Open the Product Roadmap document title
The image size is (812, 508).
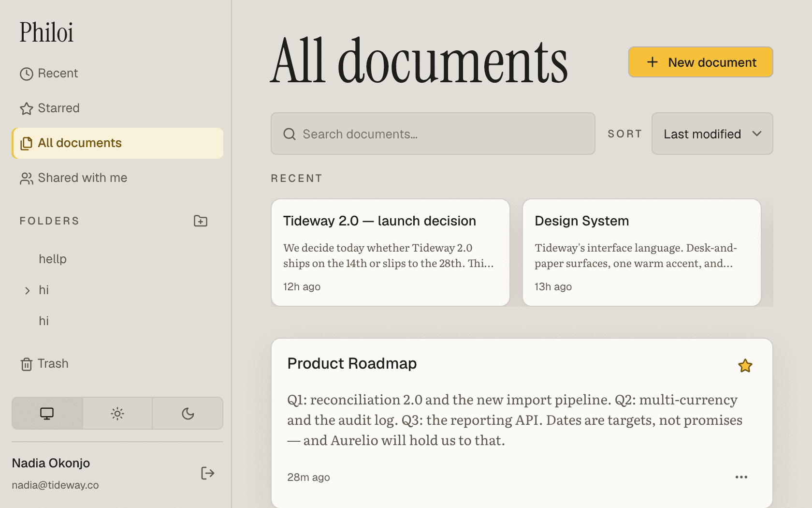pos(352,363)
